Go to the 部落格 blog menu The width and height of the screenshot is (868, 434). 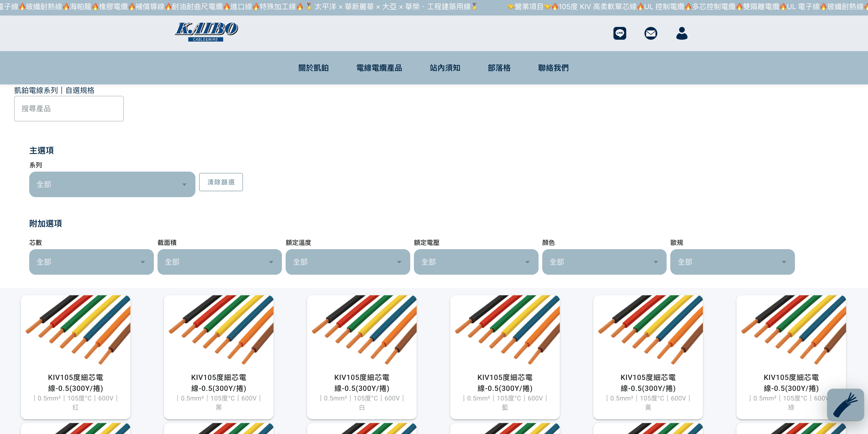[x=499, y=68]
